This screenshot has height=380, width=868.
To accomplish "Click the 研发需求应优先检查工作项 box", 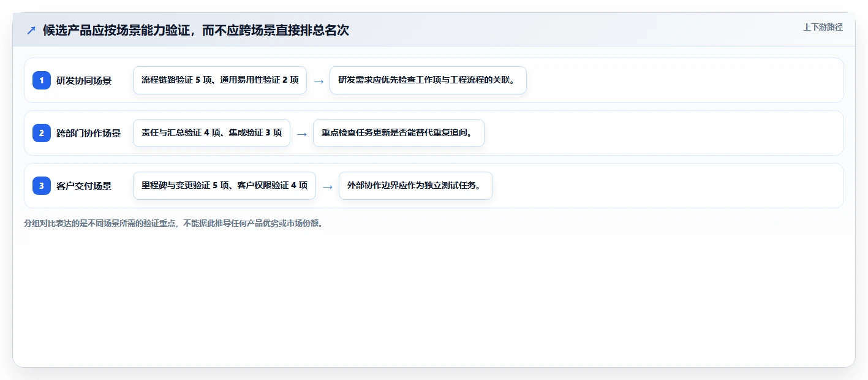I will point(428,80).
